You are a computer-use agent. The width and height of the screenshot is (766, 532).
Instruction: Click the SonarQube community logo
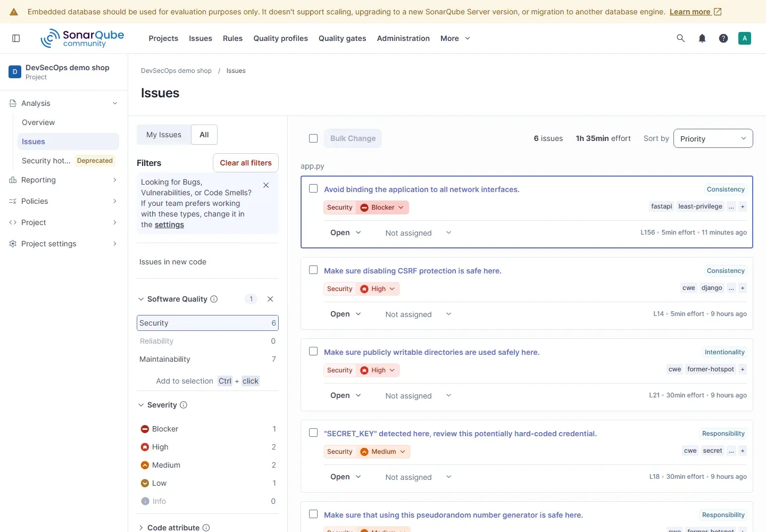pyautogui.click(x=82, y=38)
